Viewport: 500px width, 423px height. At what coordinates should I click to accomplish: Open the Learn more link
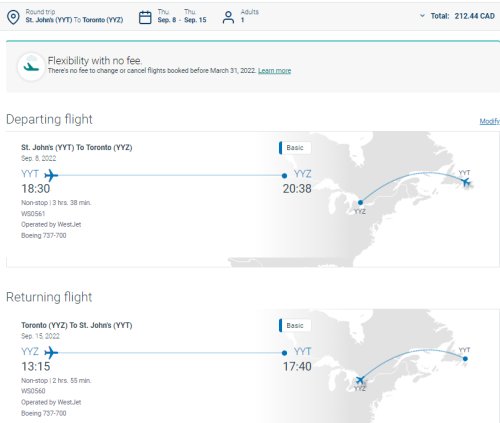point(274,71)
